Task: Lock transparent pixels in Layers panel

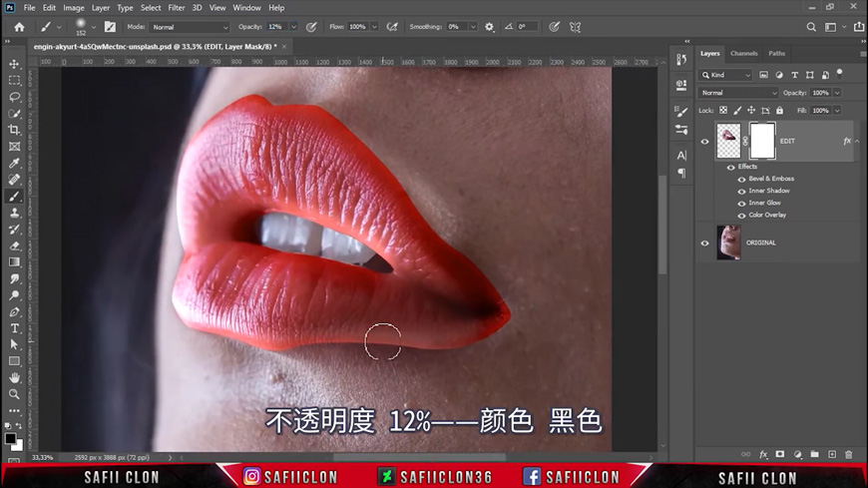Action: pyautogui.click(x=723, y=110)
